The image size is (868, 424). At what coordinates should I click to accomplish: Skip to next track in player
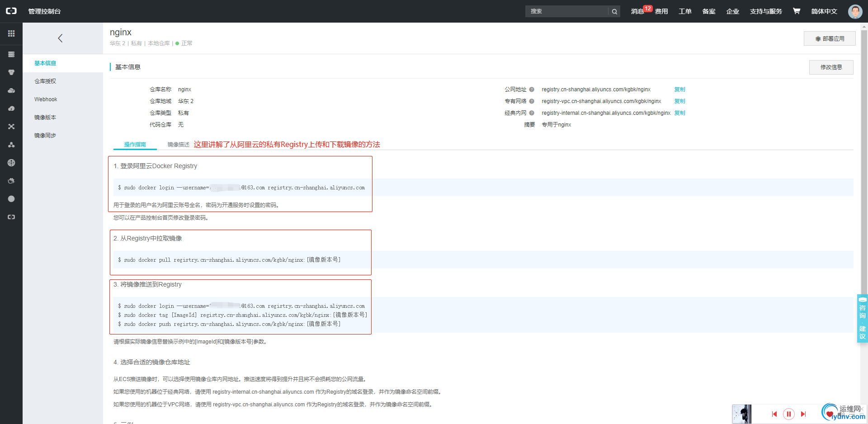pyautogui.click(x=803, y=414)
